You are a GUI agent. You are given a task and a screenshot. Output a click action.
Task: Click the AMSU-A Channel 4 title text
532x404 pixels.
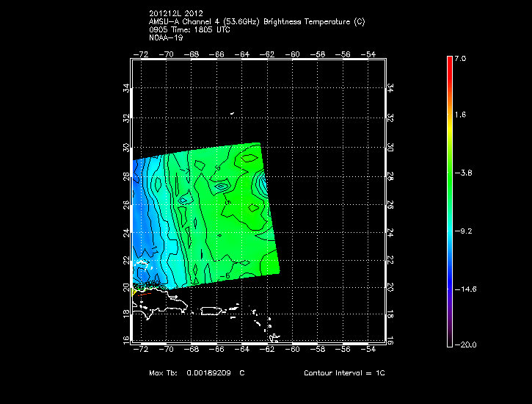pos(256,21)
